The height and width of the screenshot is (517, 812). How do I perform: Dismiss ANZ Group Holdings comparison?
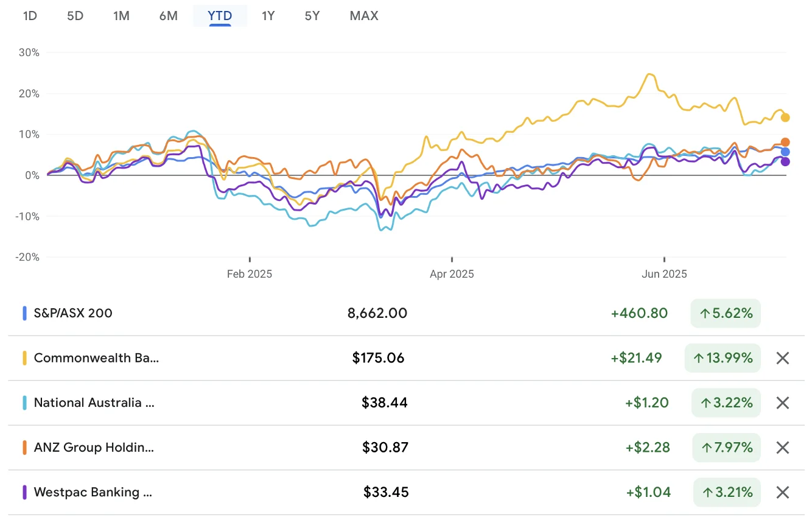tap(783, 448)
